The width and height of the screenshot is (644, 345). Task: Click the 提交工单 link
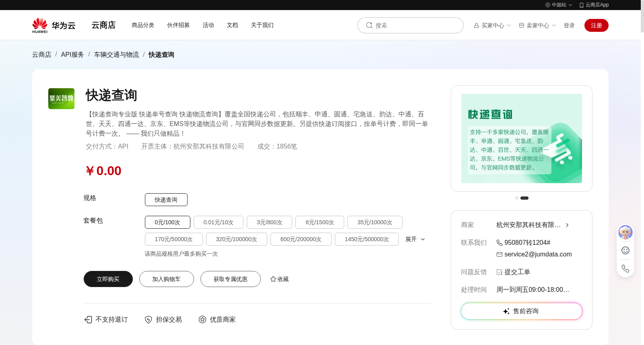click(x=517, y=272)
